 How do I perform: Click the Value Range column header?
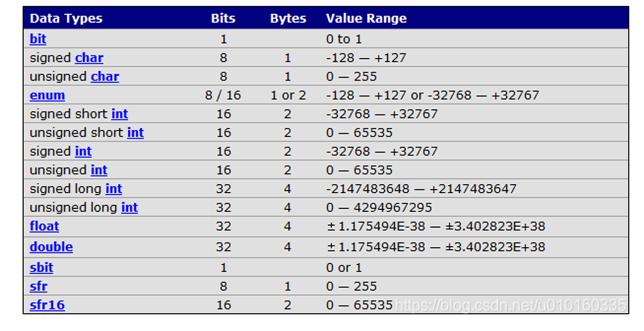(x=366, y=19)
